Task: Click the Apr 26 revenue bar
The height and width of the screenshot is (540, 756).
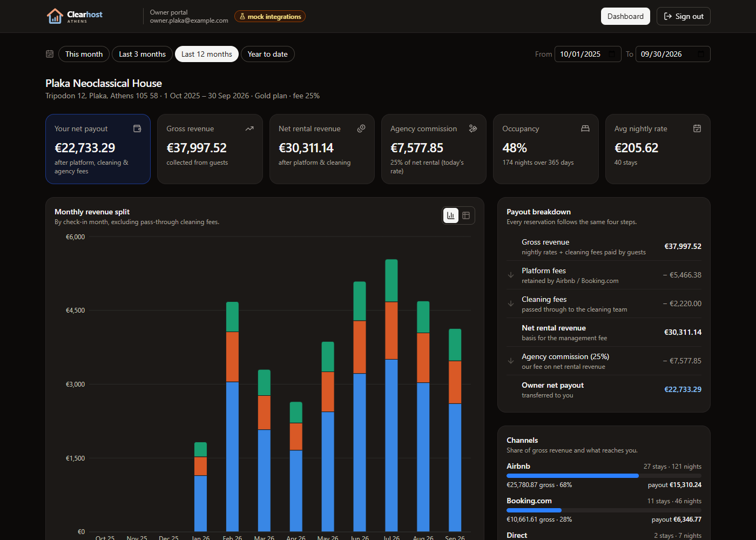Action: (296, 467)
